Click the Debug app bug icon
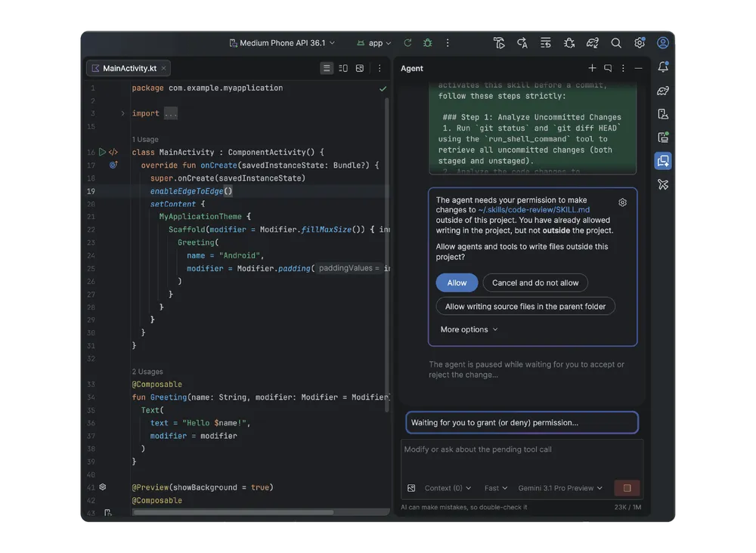The width and height of the screenshot is (756, 553). click(428, 43)
